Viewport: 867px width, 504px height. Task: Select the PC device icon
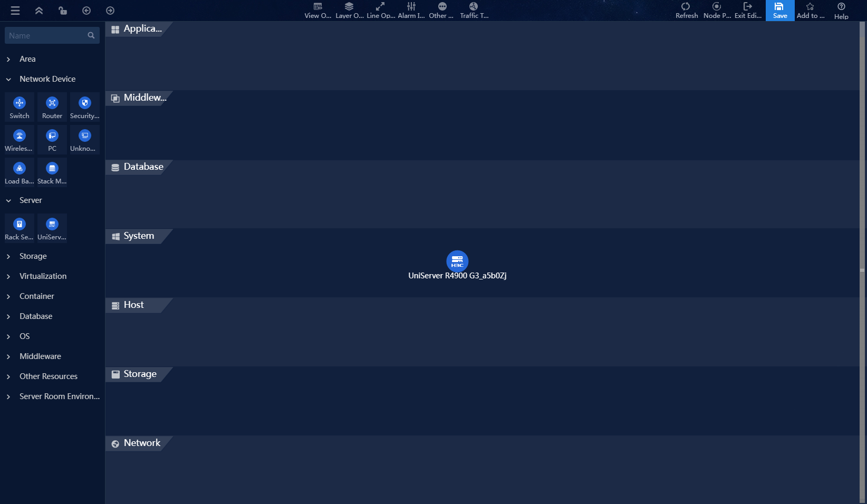tap(52, 140)
